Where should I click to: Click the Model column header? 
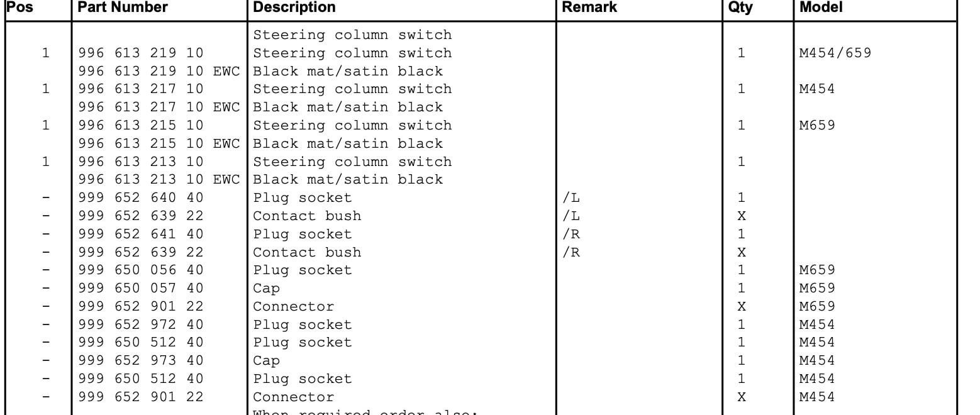tap(821, 8)
